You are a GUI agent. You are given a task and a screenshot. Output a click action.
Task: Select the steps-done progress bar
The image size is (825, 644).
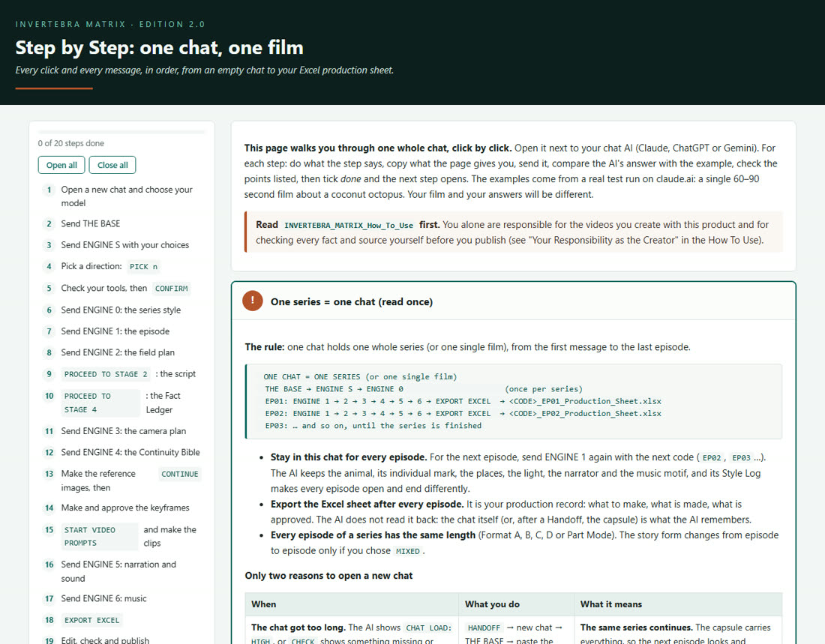(122, 132)
